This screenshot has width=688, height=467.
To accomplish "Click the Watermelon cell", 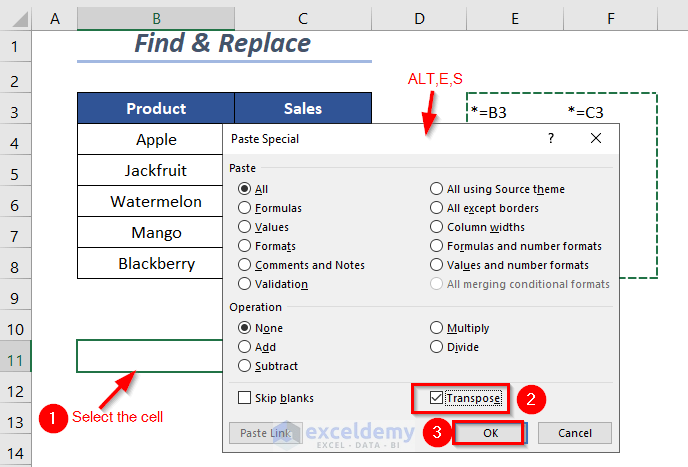I will 156,202.
